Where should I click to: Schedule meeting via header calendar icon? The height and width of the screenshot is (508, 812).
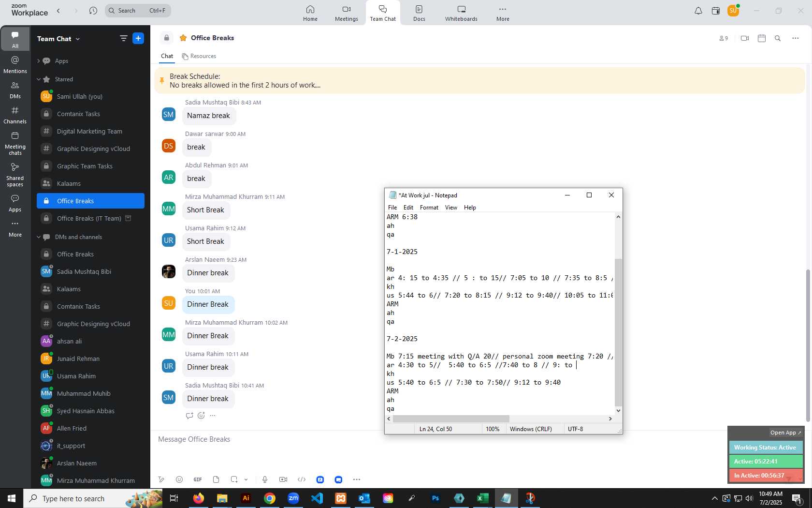pyautogui.click(x=762, y=38)
